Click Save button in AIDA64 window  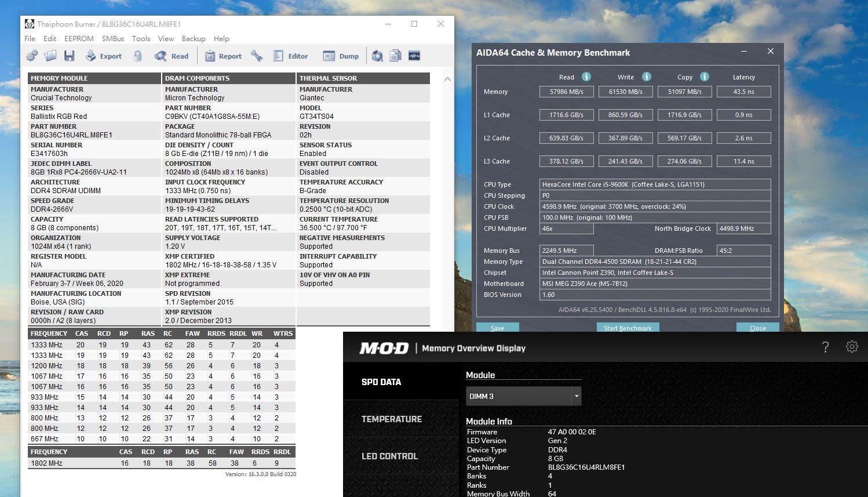pyautogui.click(x=497, y=328)
